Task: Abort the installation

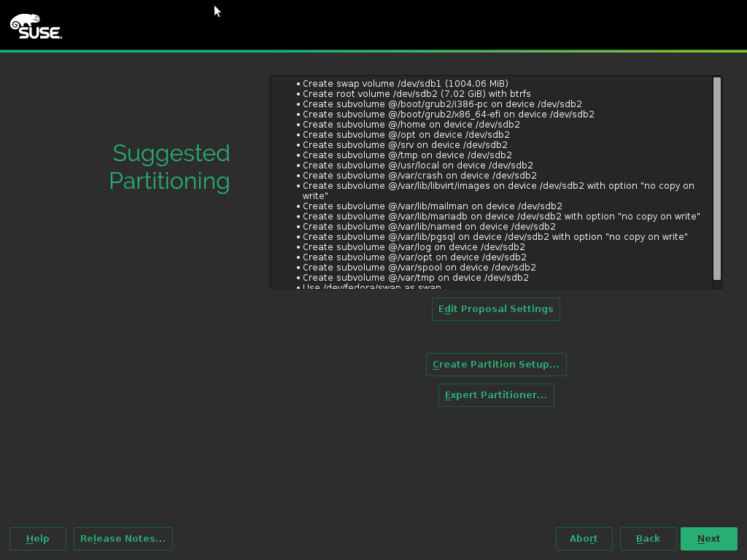Action: pyautogui.click(x=584, y=539)
